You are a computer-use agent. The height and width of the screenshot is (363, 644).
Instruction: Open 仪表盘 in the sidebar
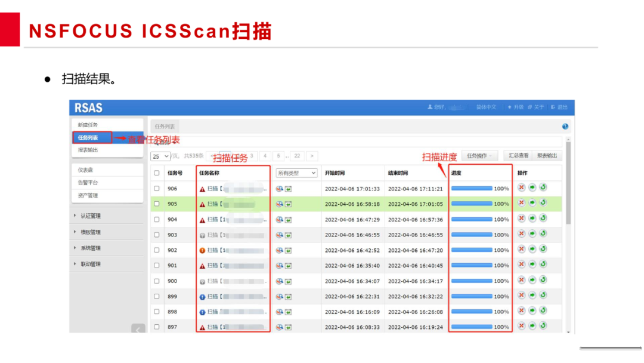click(85, 170)
